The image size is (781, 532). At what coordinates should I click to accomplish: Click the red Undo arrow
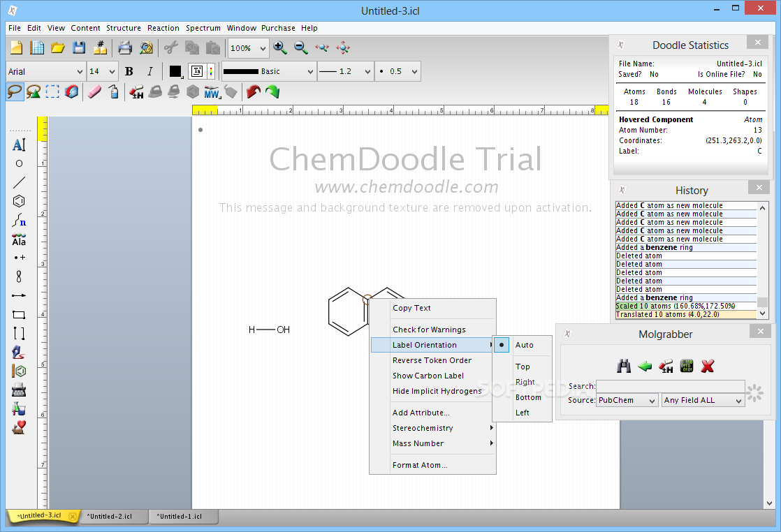253,92
